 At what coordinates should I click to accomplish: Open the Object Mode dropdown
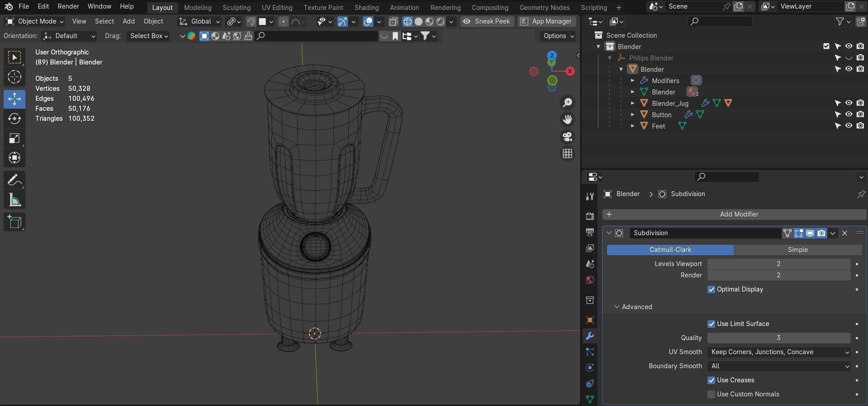35,21
